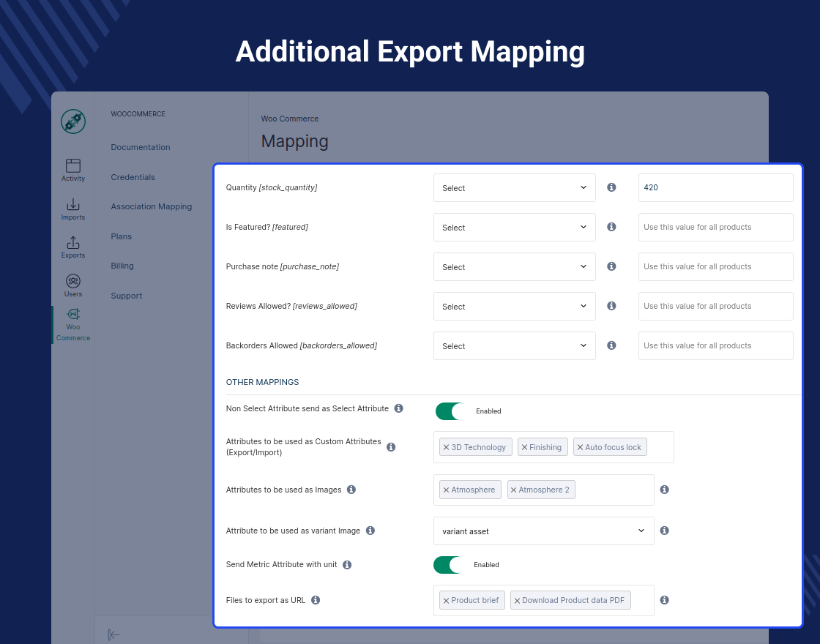Click info icon in the Is Featured row
Viewport: 820px width, 644px height.
611,227
